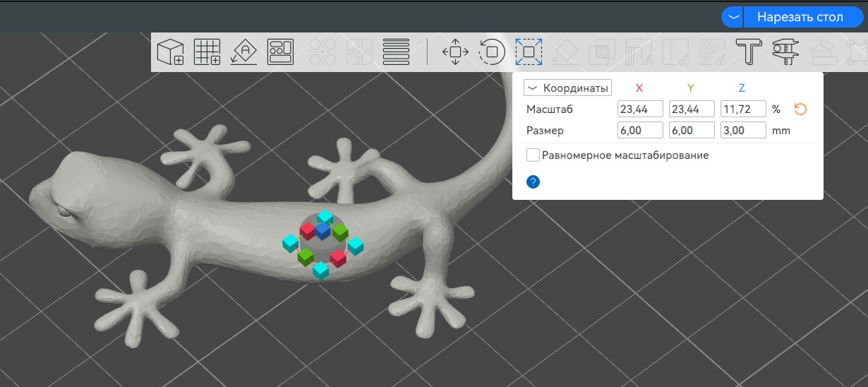This screenshot has height=387, width=868.
Task: Click the green Y column header
Action: [x=691, y=88]
